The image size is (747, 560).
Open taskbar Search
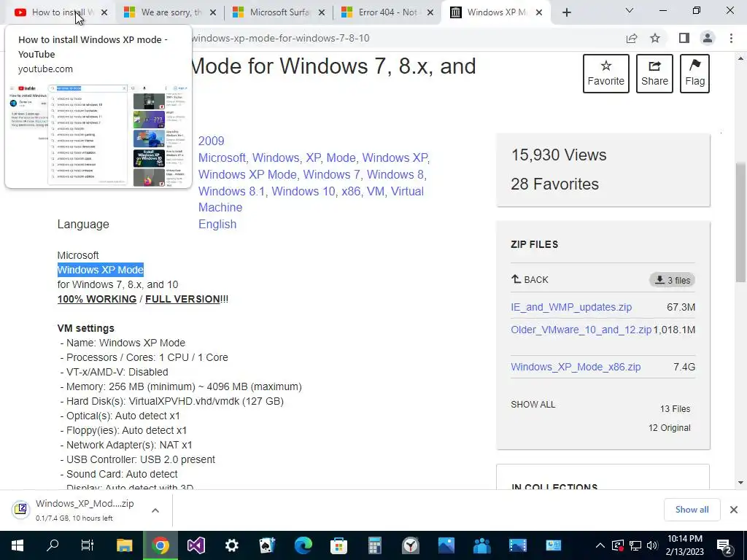coord(53,545)
